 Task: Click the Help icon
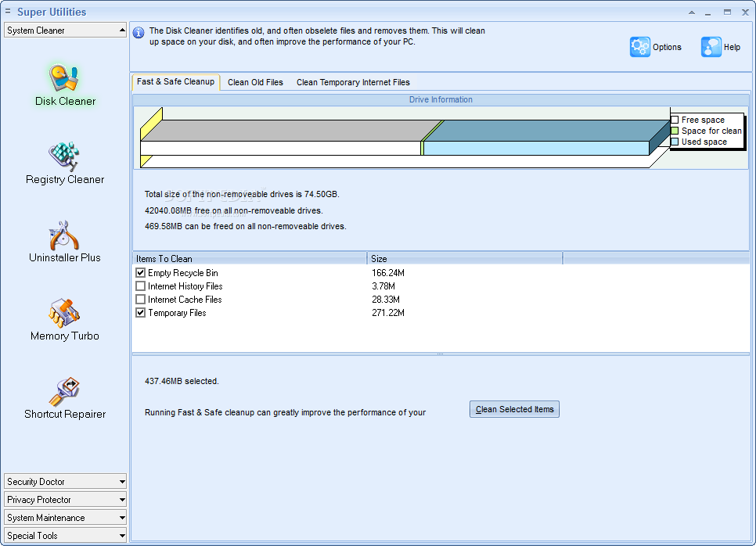pyautogui.click(x=711, y=47)
